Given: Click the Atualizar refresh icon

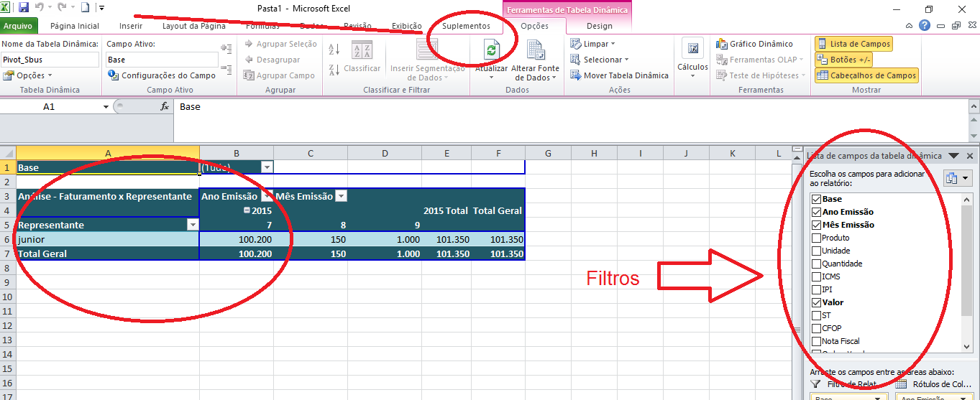Looking at the screenshot, I should [x=491, y=50].
